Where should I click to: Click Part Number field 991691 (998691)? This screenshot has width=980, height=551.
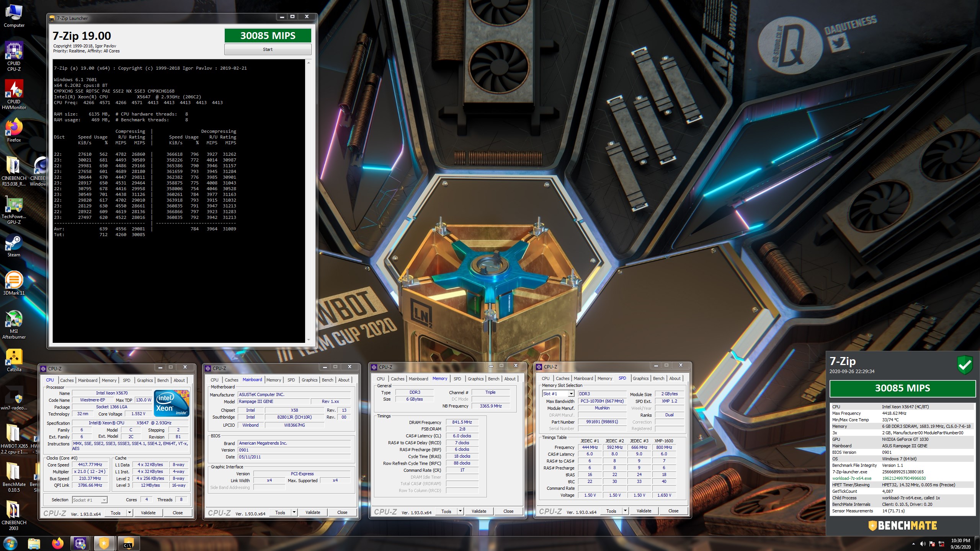pyautogui.click(x=602, y=422)
